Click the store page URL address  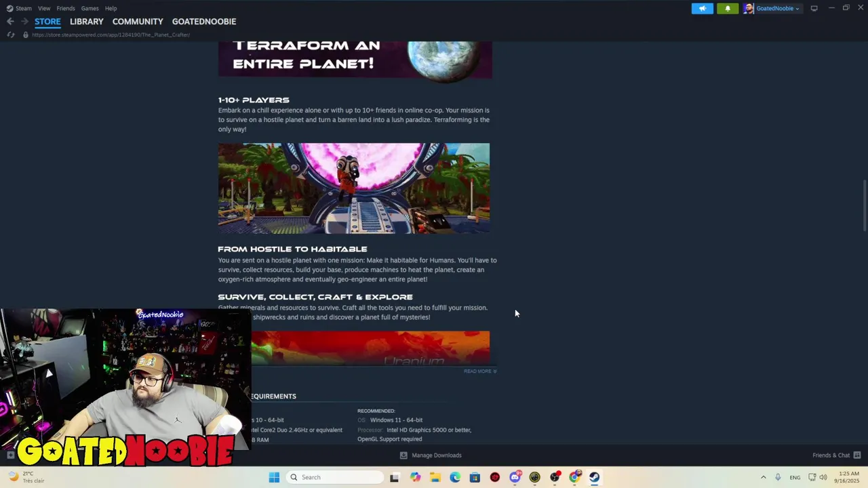coord(111,35)
